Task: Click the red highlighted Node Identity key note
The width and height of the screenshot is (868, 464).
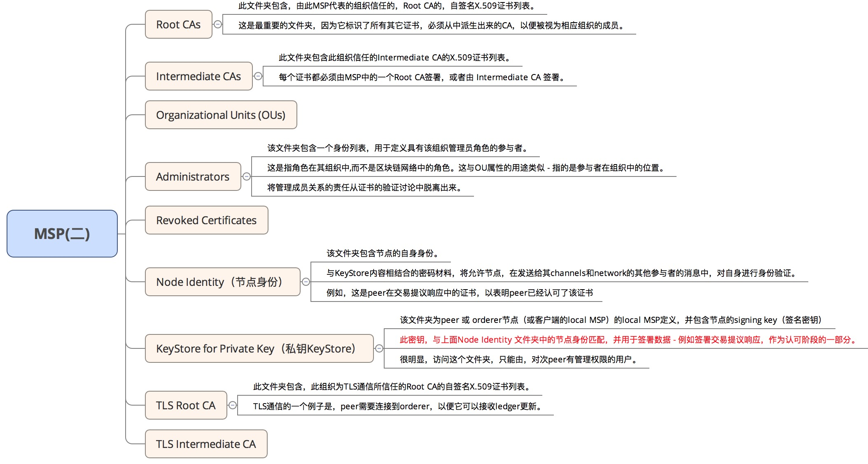Action: [628, 340]
